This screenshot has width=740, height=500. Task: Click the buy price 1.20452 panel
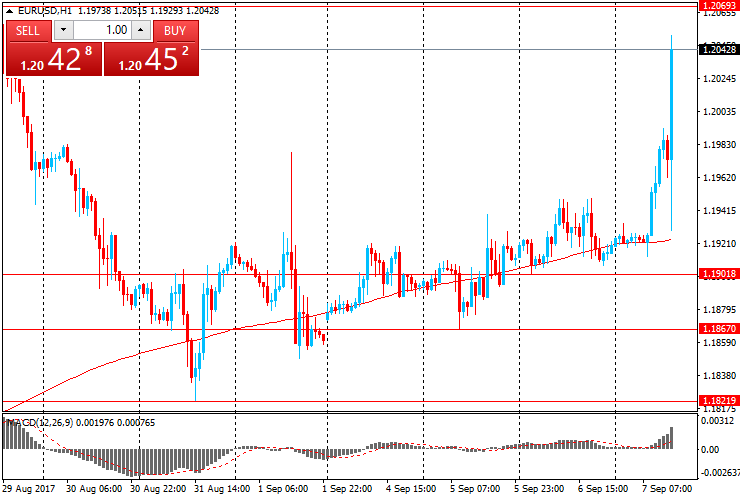point(151,59)
